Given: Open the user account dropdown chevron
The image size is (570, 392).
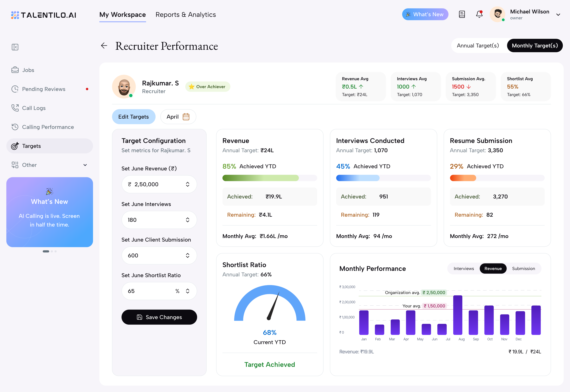Looking at the screenshot, I should [558, 15].
